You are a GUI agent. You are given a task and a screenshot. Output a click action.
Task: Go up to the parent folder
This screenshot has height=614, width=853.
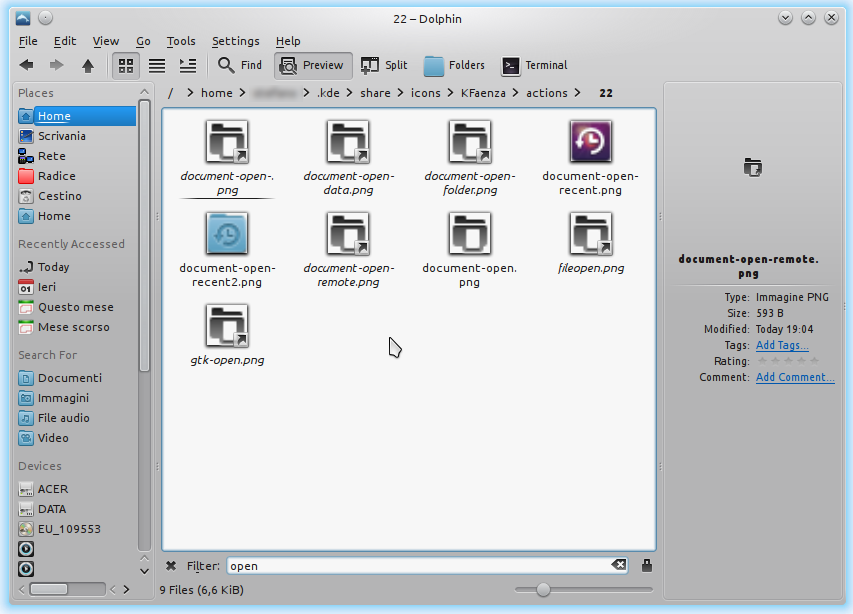pos(88,66)
